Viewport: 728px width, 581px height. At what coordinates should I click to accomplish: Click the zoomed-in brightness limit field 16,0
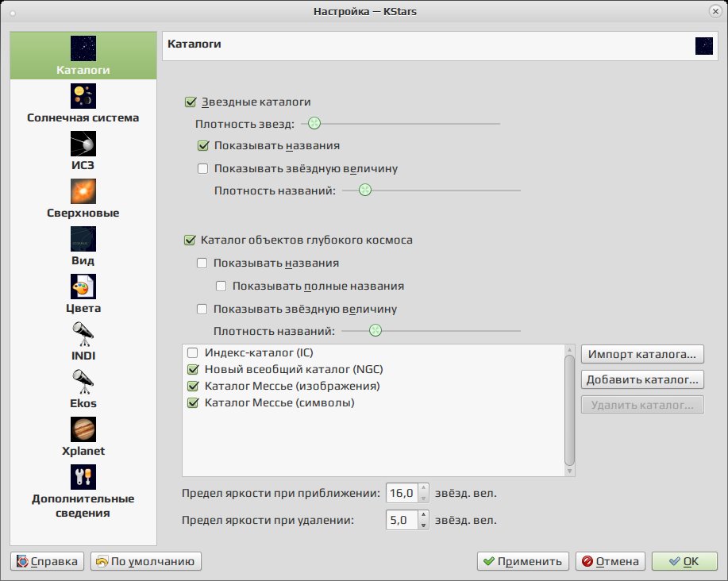coord(402,493)
